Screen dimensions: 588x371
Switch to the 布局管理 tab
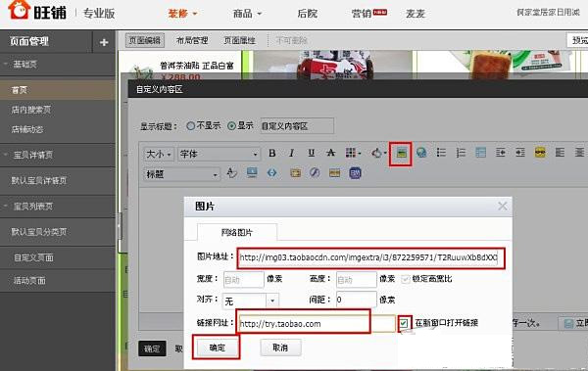click(192, 40)
